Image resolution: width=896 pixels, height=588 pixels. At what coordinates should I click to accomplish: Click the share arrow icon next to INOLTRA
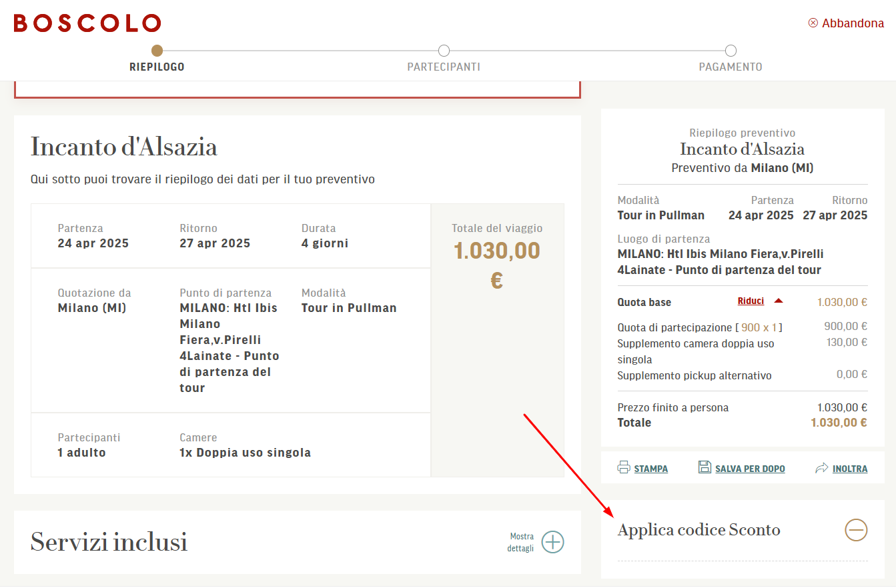[821, 467]
